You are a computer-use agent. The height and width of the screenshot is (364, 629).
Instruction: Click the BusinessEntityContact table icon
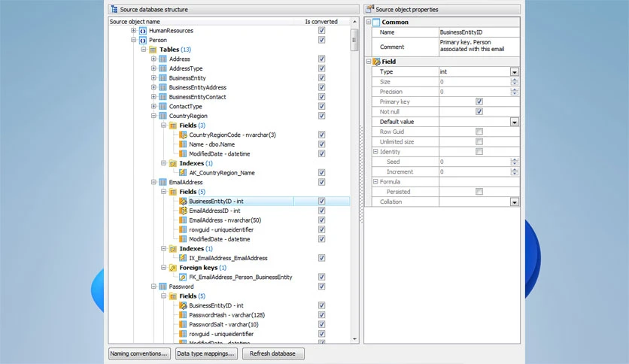click(163, 97)
